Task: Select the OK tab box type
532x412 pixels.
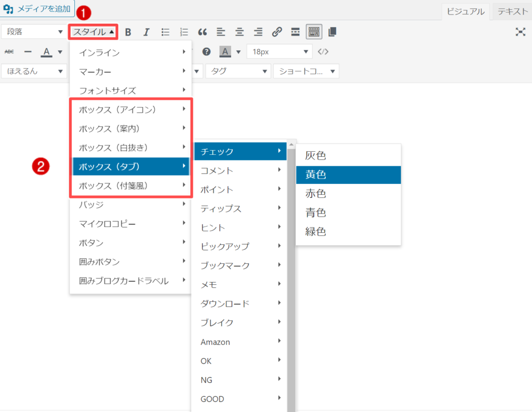Action: pos(240,361)
